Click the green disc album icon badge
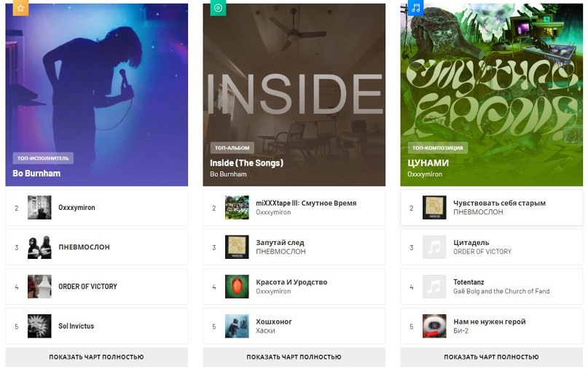The height and width of the screenshot is (377, 588). pos(218,7)
